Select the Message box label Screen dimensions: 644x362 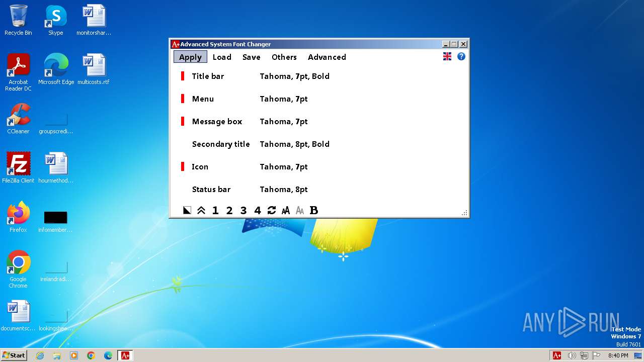[x=217, y=122]
